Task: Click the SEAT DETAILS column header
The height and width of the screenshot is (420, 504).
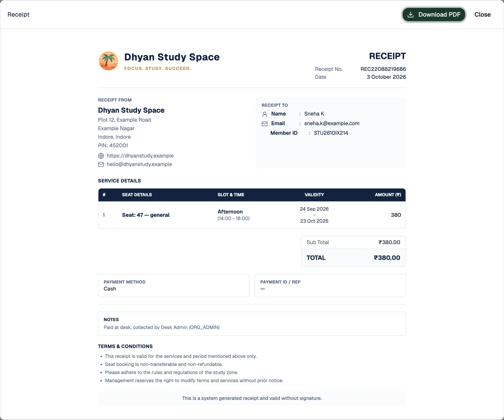Action: point(137,195)
